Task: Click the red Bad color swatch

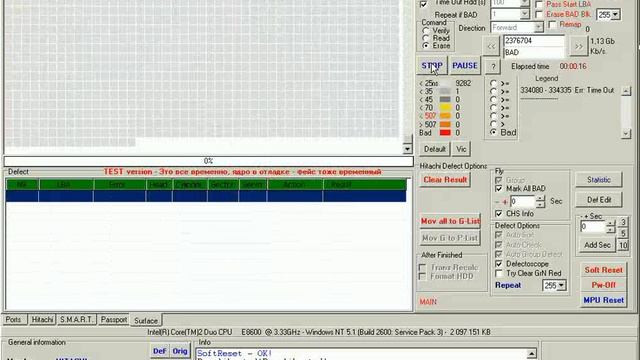Action: (445, 132)
